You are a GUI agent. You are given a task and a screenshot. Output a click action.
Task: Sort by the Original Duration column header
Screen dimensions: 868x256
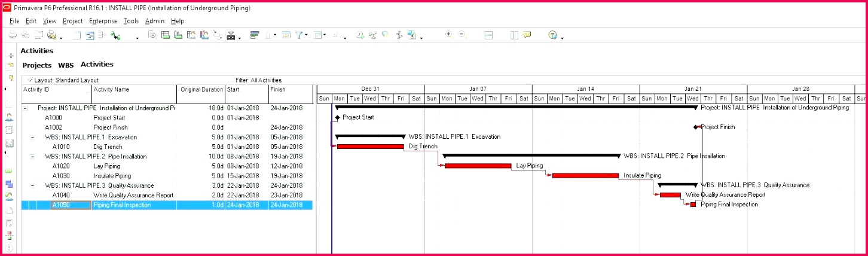(201, 90)
